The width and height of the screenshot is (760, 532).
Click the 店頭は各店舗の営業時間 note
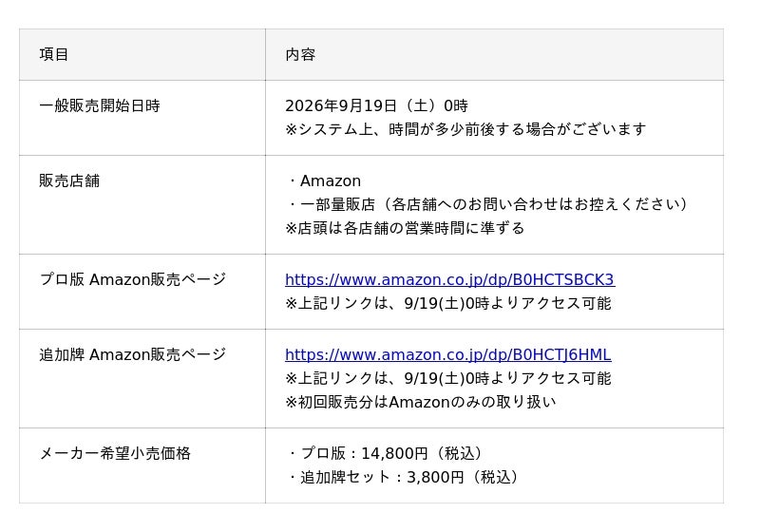tap(406, 228)
